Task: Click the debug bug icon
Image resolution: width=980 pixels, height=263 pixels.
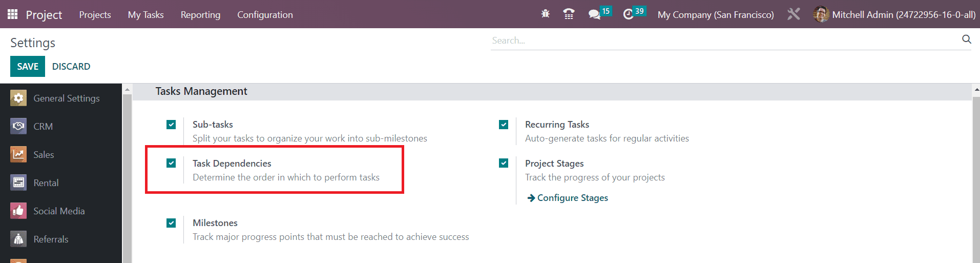Action: tap(545, 14)
